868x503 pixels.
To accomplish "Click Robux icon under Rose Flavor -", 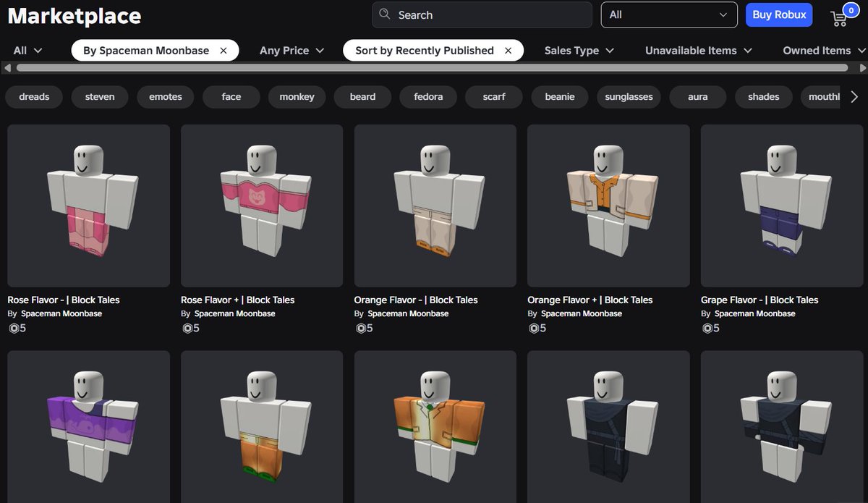I will 13,328.
